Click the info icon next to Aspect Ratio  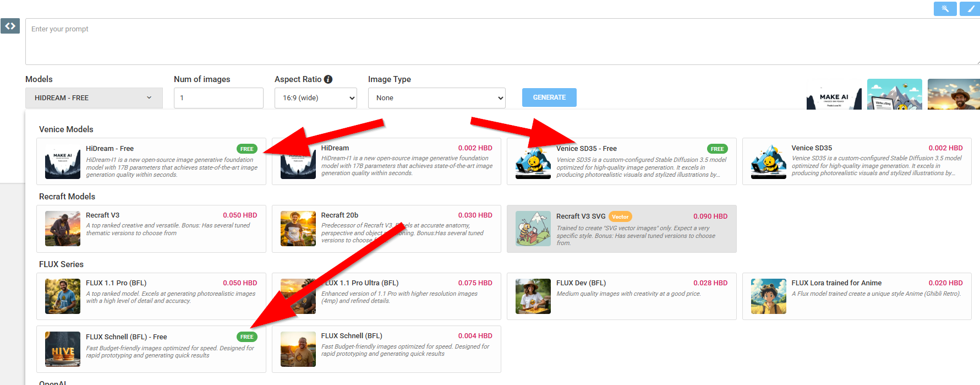click(329, 79)
